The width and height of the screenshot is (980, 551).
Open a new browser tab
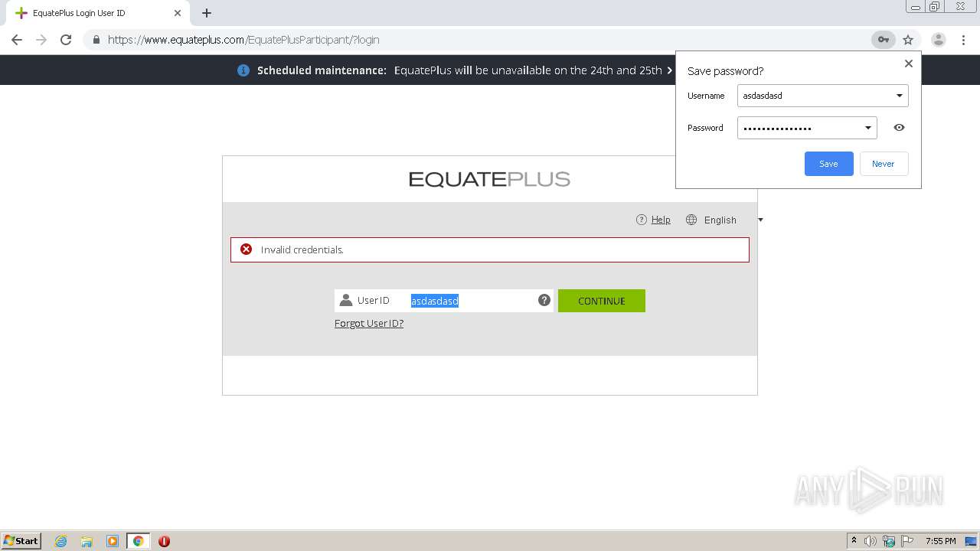point(207,13)
